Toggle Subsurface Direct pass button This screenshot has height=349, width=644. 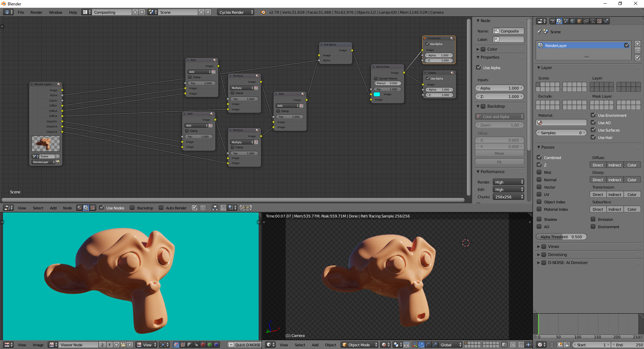point(598,209)
